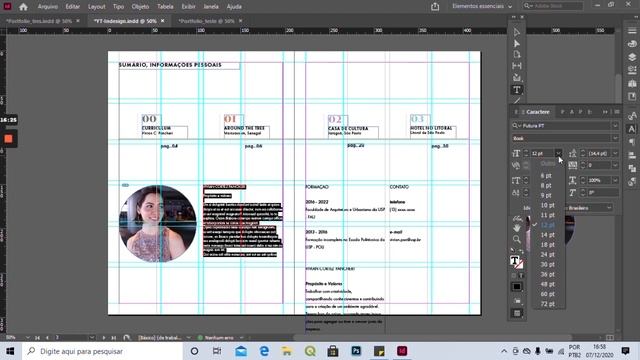Close the YT-Indesign.indd tab
Viewport: 640px width, 360px height.
coord(163,21)
